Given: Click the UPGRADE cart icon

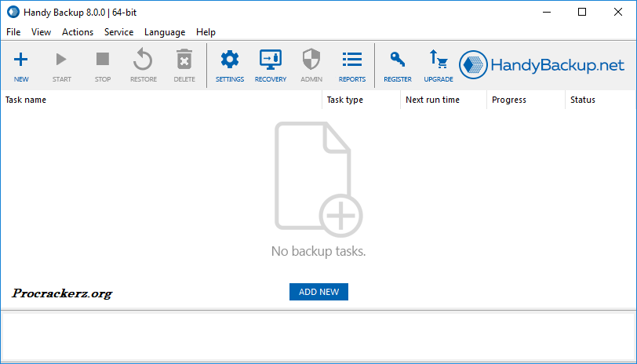Looking at the screenshot, I should 439,60.
